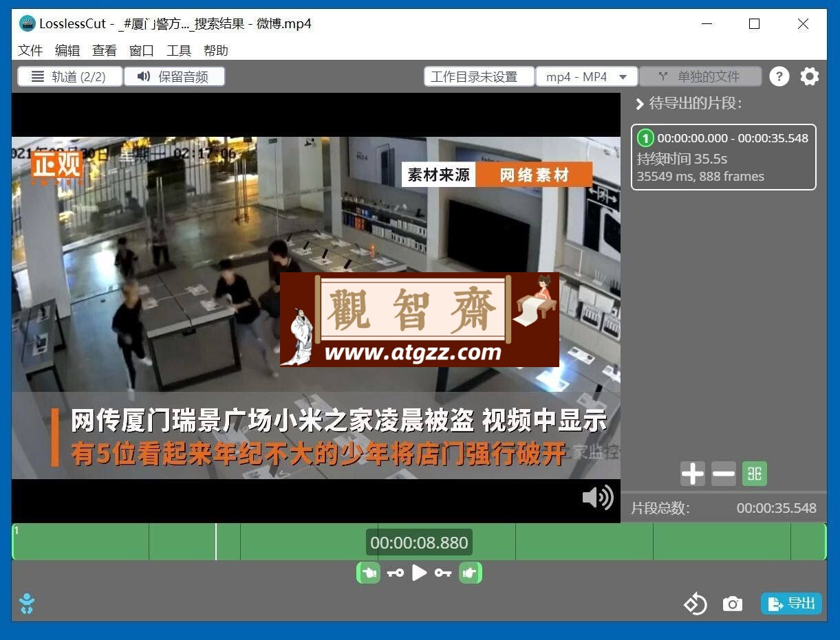Collapse the 待导出的片段 segments panel
Image resolution: width=840 pixels, height=640 pixels.
640,104
